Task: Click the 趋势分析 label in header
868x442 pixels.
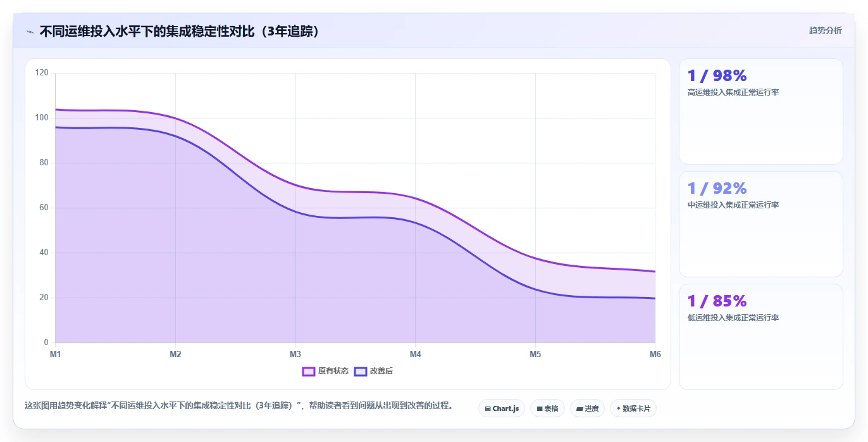Action: coord(825,30)
